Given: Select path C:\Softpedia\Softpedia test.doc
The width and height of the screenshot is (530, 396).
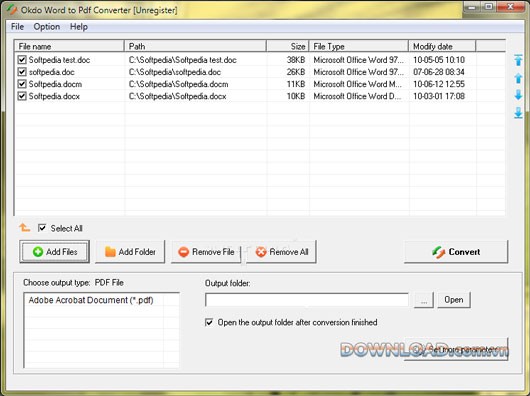Looking at the screenshot, I should click(183, 60).
